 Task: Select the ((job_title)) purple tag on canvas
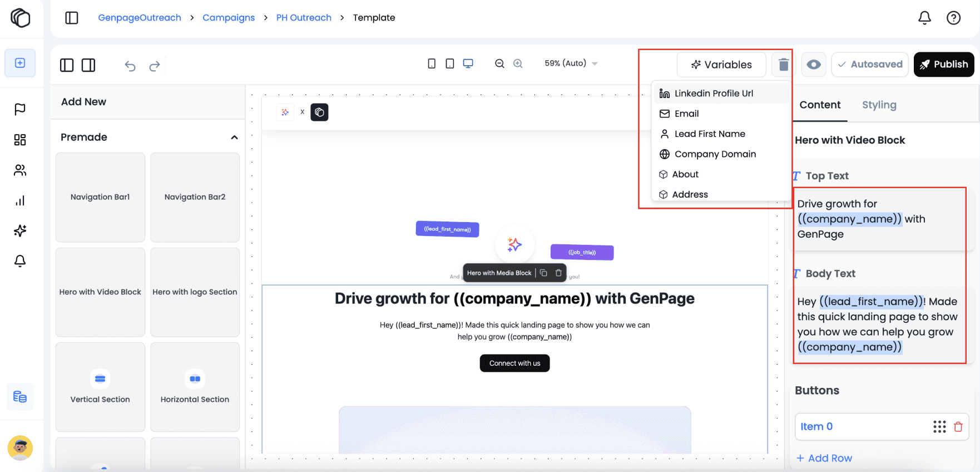582,252
